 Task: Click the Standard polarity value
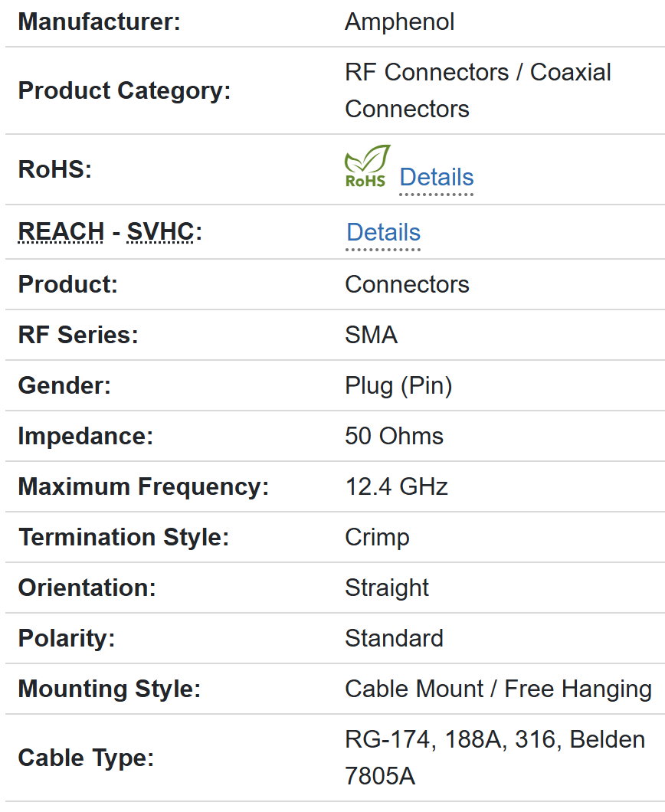394,638
